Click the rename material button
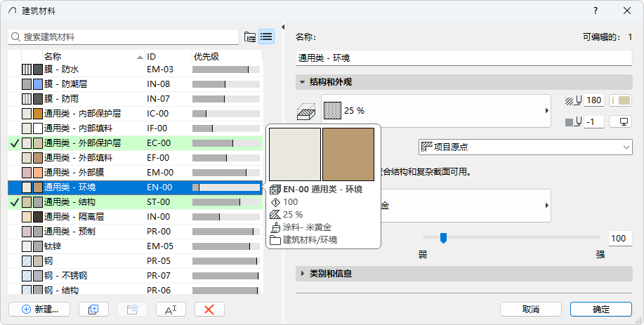 coord(170,309)
